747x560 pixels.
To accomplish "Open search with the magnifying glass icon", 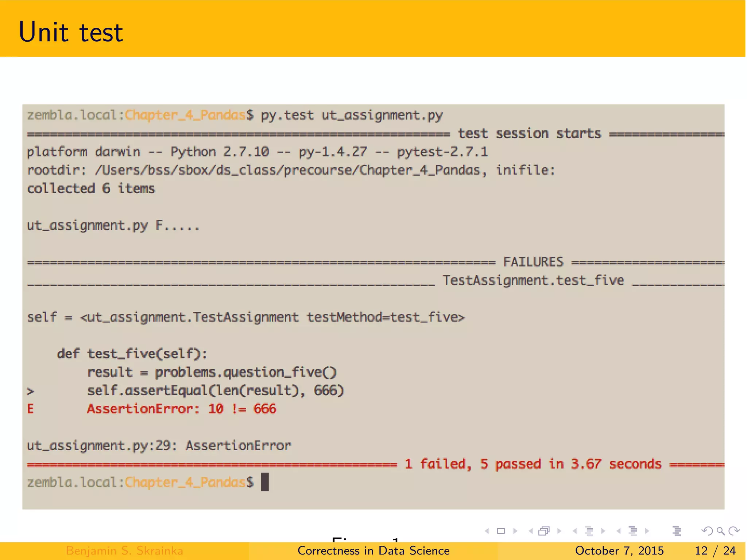I will [721, 531].
